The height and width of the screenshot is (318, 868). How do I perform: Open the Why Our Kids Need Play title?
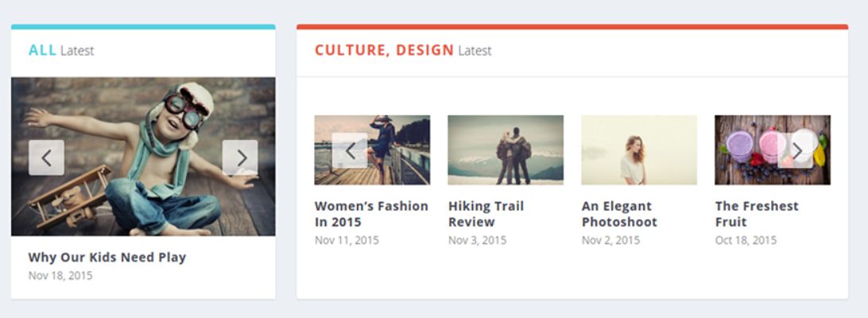[x=107, y=258]
